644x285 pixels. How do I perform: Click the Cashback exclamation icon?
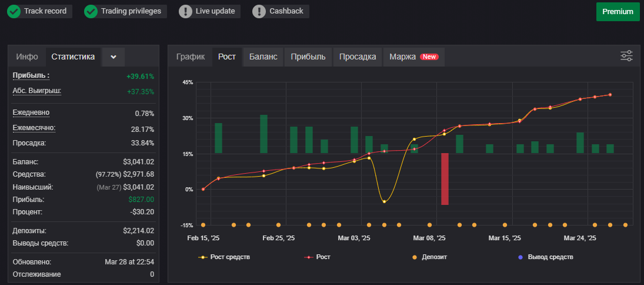pyautogui.click(x=259, y=12)
